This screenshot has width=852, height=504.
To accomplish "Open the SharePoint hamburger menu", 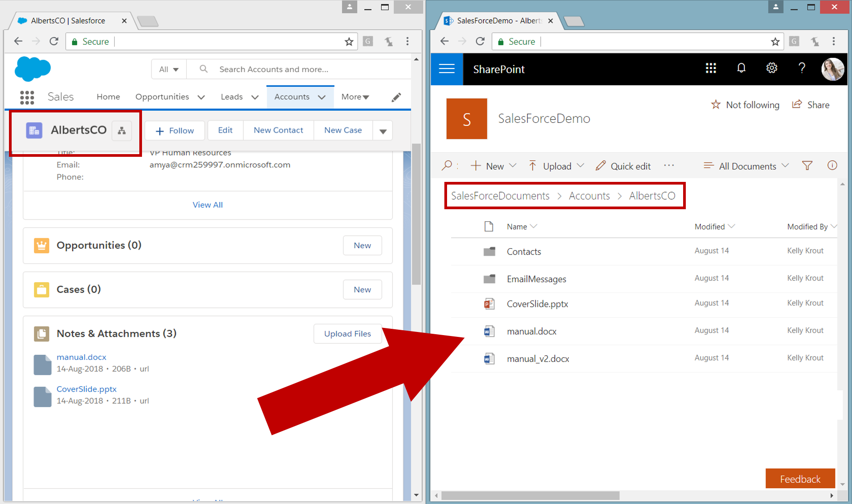I will click(x=446, y=69).
